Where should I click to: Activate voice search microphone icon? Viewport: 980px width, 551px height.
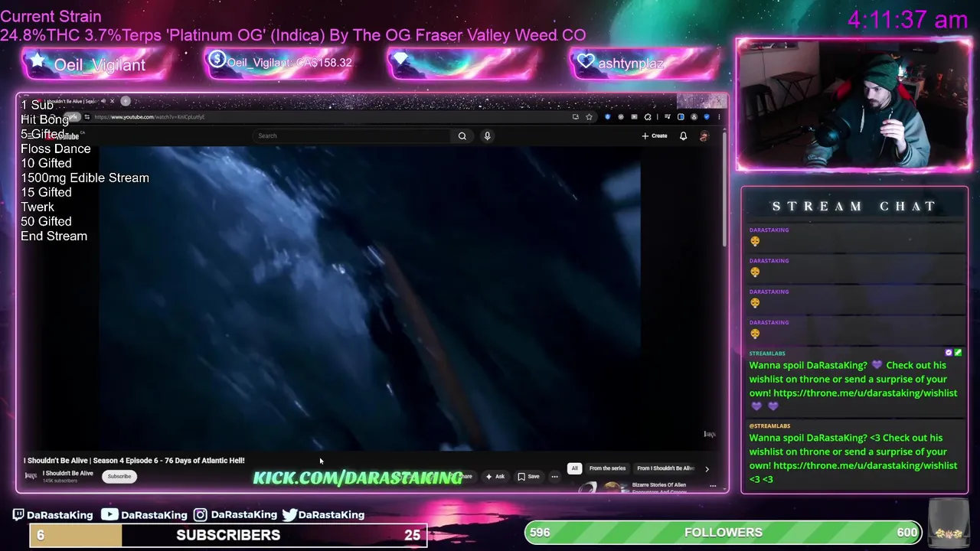487,136
